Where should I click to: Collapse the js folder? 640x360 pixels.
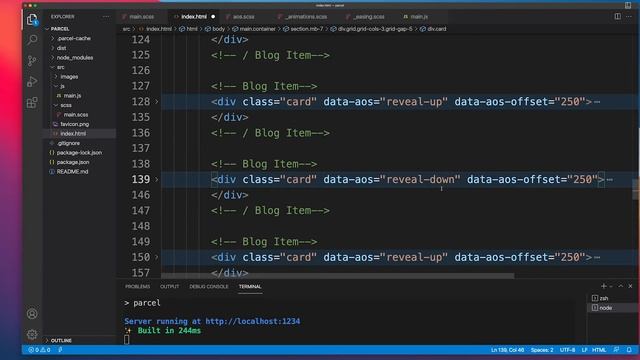pos(56,86)
